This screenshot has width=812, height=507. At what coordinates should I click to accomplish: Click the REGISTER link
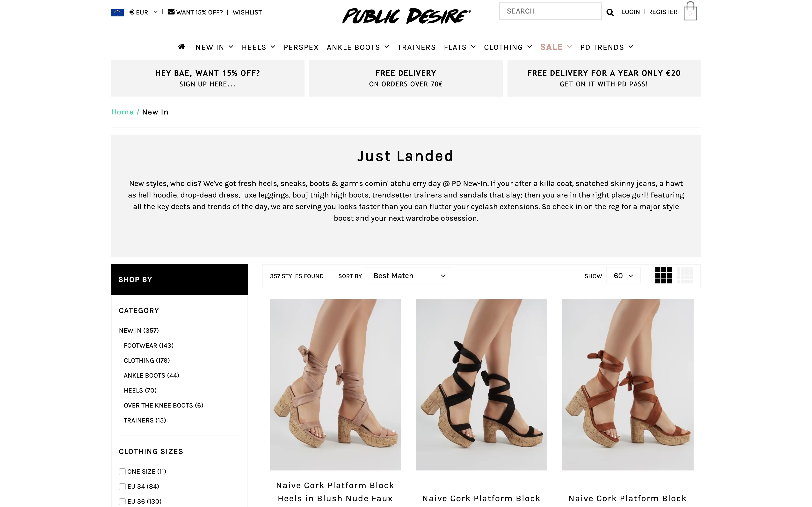pos(663,12)
